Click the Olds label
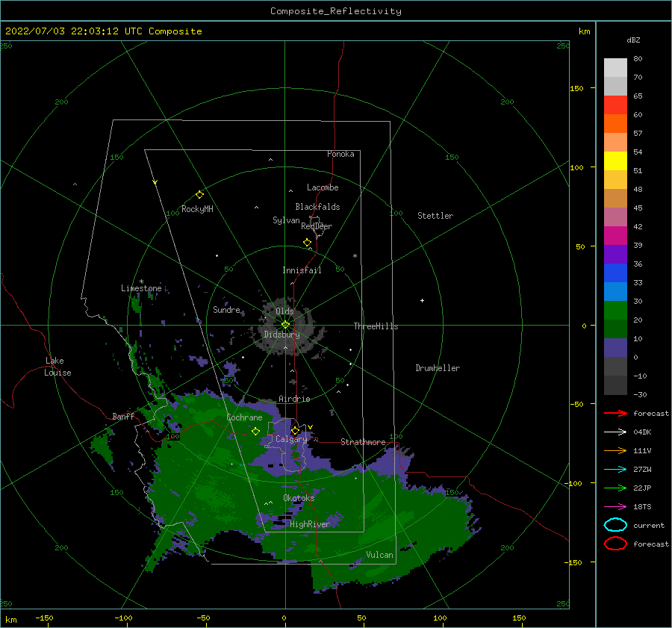Viewport: 672px width, 628px height. click(284, 311)
